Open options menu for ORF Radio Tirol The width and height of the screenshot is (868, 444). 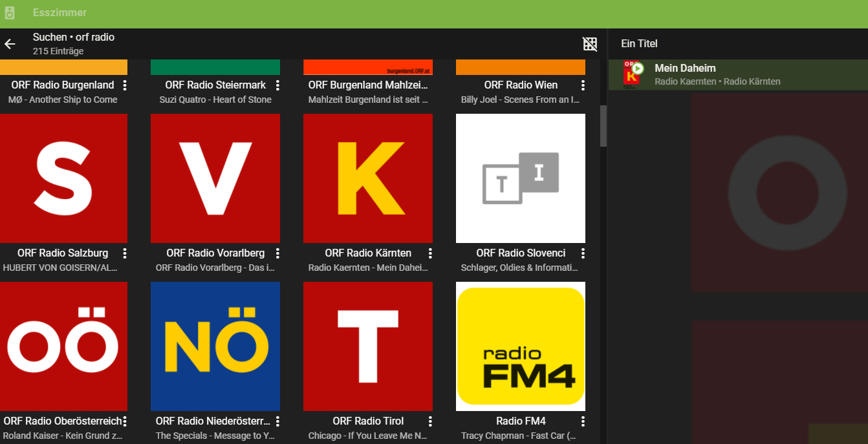point(430,421)
